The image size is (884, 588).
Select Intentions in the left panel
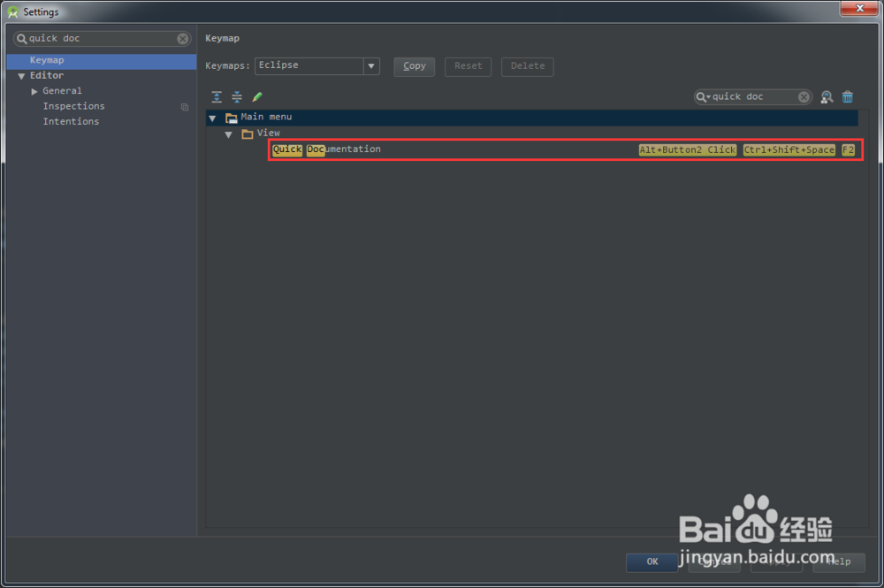pyautogui.click(x=71, y=121)
